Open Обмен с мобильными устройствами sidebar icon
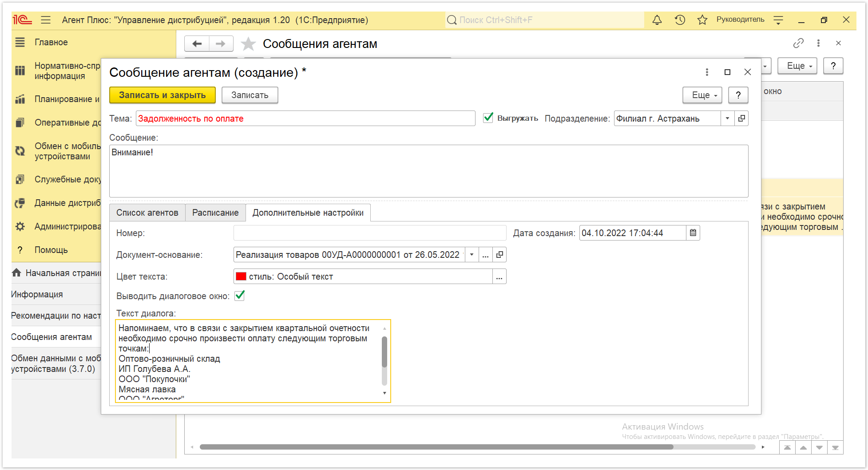Viewport: 868px width, 470px height. tap(20, 151)
